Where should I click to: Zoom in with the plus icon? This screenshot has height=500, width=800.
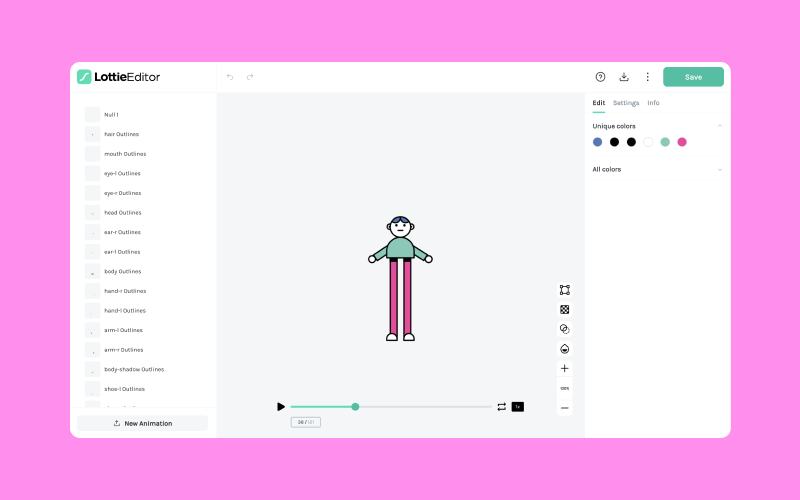[x=565, y=368]
